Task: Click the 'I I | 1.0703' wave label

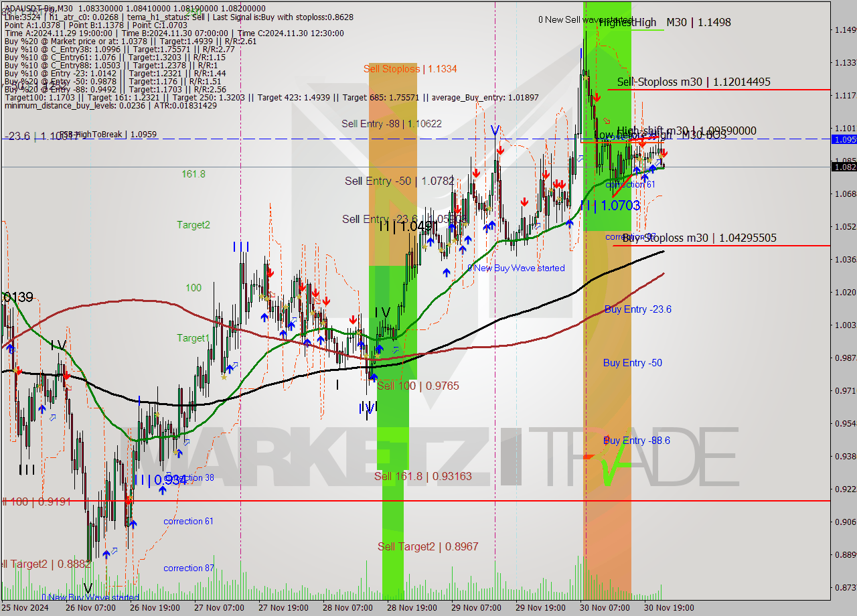Action: [610, 206]
